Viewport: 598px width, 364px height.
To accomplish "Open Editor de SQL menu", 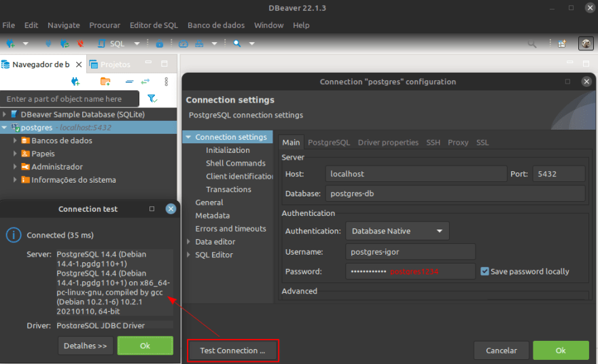I will click(x=154, y=25).
